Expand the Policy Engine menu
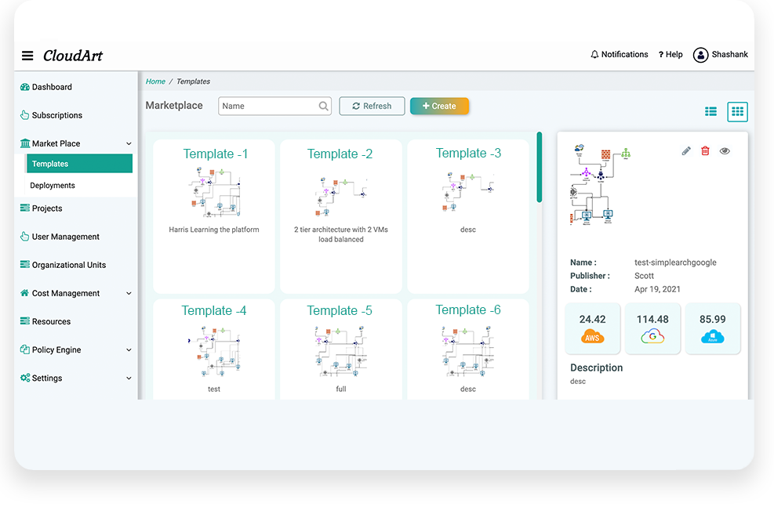This screenshot has width=774, height=532. (x=129, y=350)
